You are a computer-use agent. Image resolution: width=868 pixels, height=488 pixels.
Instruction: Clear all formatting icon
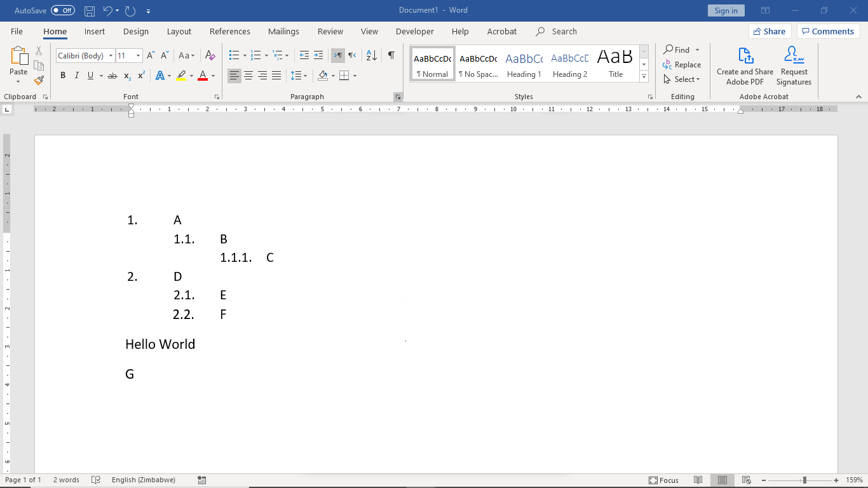click(x=210, y=56)
